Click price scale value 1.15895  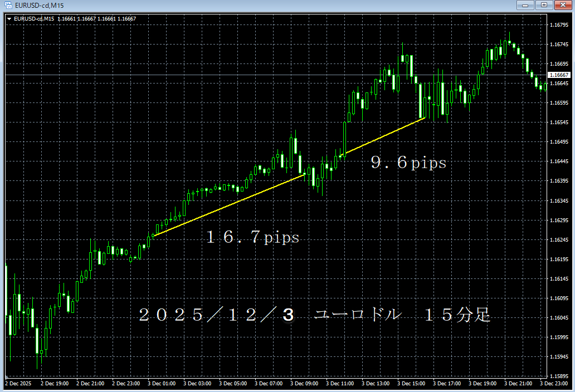tap(559, 376)
